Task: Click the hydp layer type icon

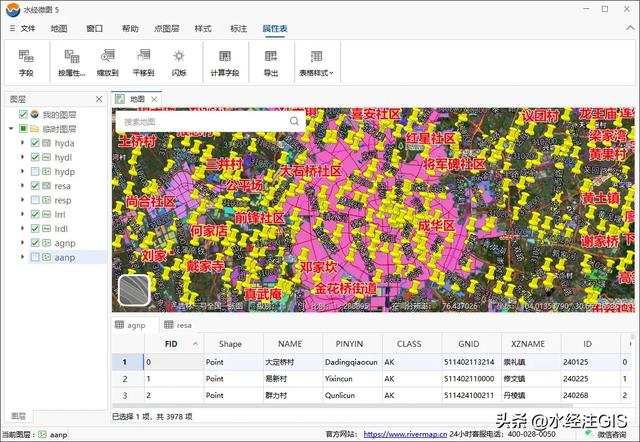Action: click(47, 171)
